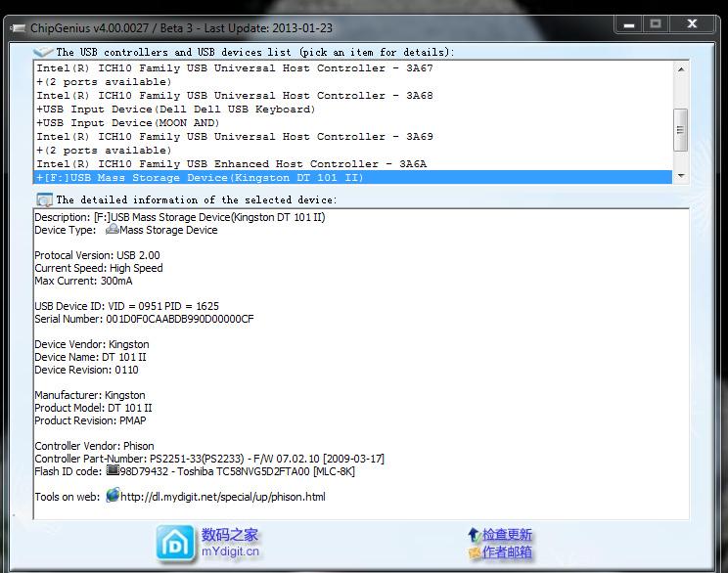
Task: Click the globe icon beside Tools on web
Action: pyautogui.click(x=113, y=496)
